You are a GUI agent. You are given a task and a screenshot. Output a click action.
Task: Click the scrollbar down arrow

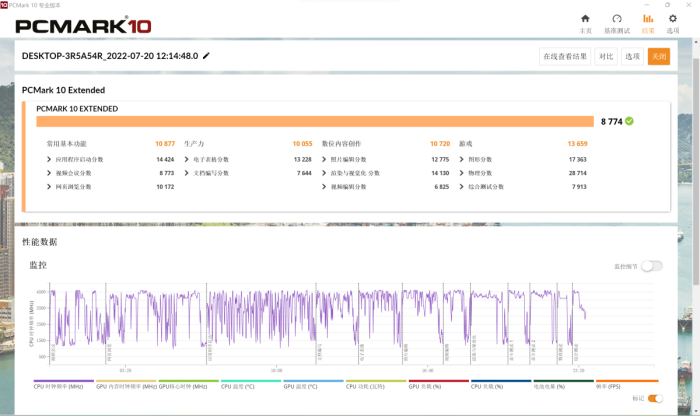point(696,412)
